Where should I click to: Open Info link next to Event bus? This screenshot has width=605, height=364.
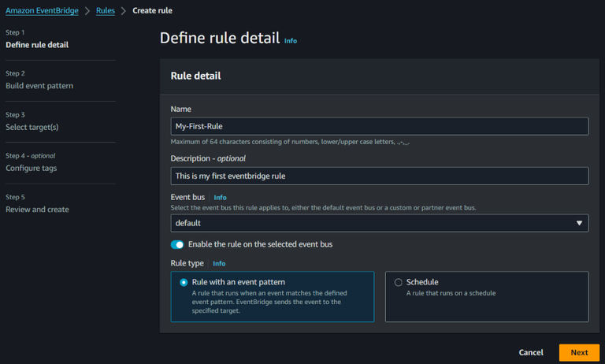click(x=220, y=197)
